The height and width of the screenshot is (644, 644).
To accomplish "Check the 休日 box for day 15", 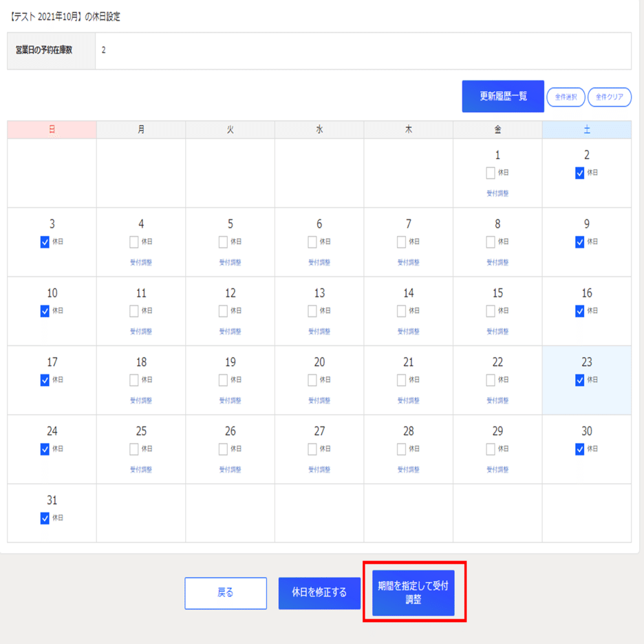I will (x=490, y=311).
